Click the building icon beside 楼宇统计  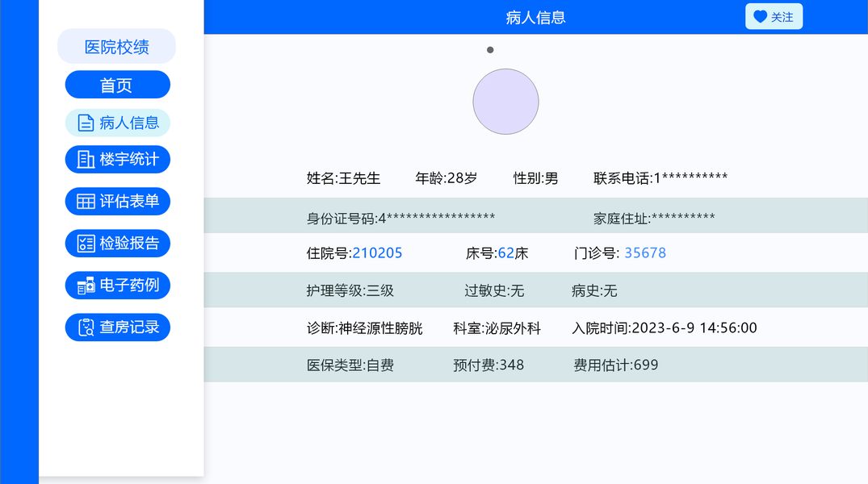[86, 159]
